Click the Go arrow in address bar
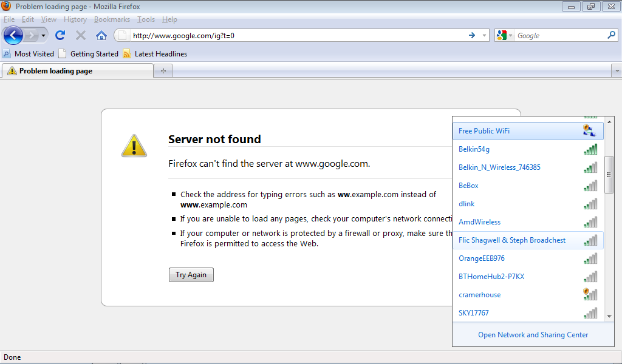This screenshot has height=364, width=622. 472,36
